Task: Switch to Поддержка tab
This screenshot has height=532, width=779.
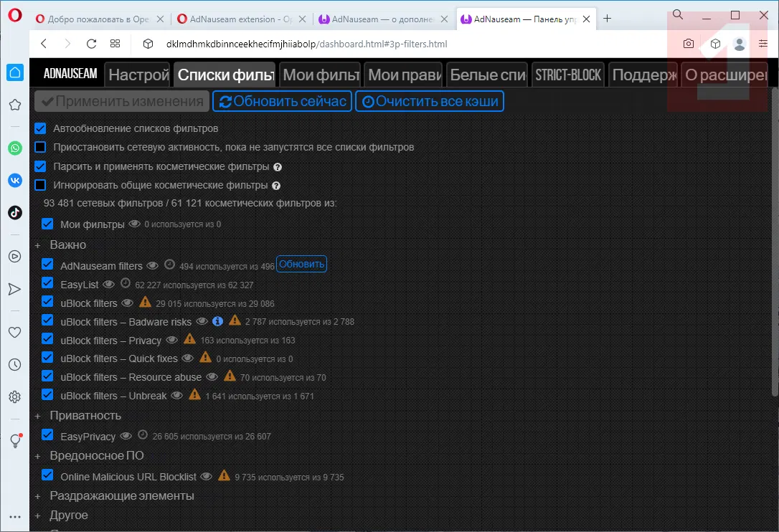Action: [643, 75]
